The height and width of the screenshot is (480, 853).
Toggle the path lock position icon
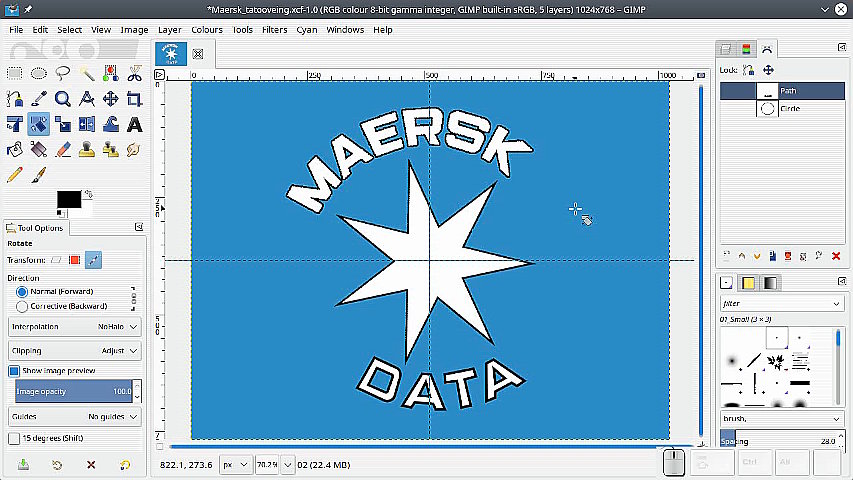click(x=768, y=70)
